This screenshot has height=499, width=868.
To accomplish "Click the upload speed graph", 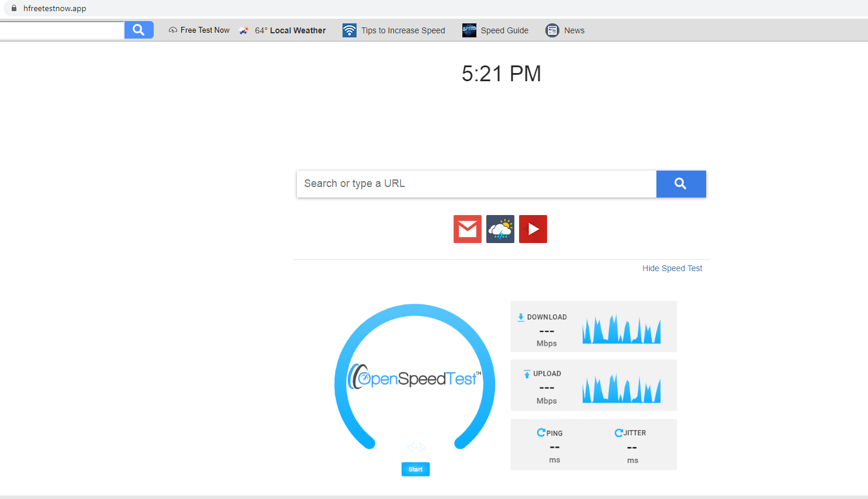I will pos(621,389).
